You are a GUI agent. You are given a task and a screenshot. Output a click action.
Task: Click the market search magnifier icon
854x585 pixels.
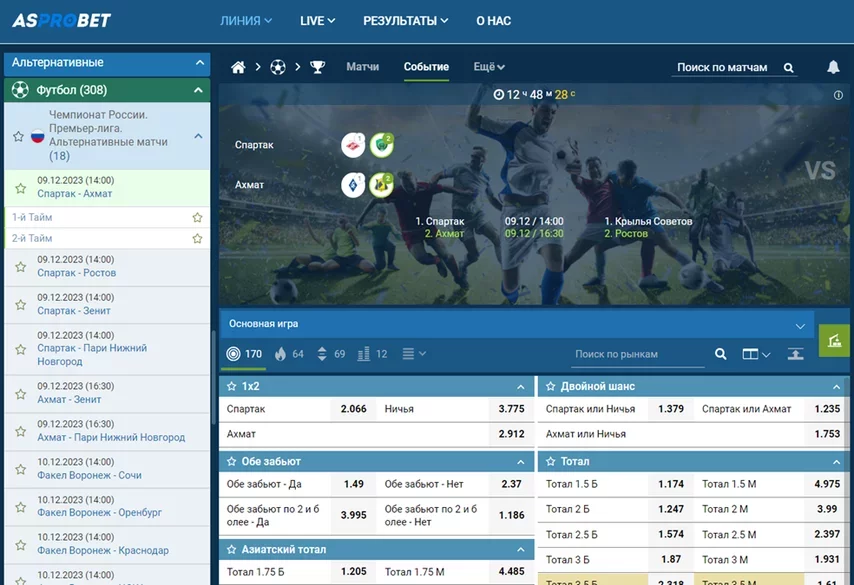tap(721, 354)
